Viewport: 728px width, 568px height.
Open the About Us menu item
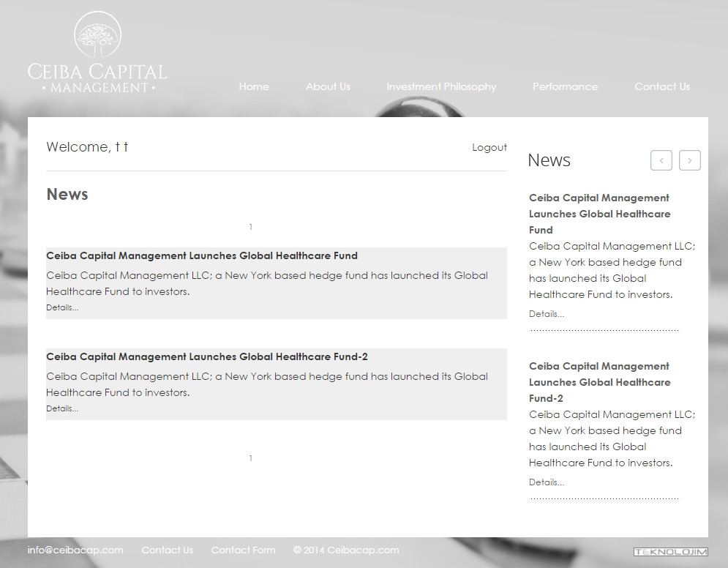pos(328,86)
